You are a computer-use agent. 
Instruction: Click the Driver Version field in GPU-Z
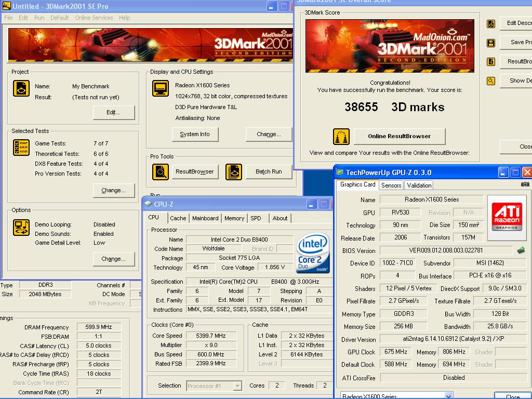pos(453,339)
